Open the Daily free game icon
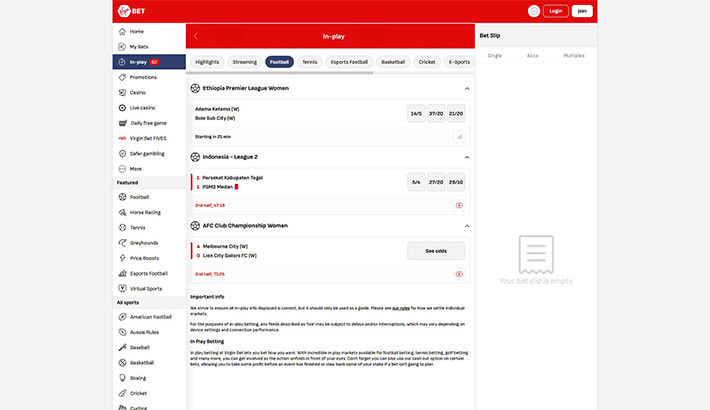Image resolution: width=710 pixels, height=410 pixels. 123,123
